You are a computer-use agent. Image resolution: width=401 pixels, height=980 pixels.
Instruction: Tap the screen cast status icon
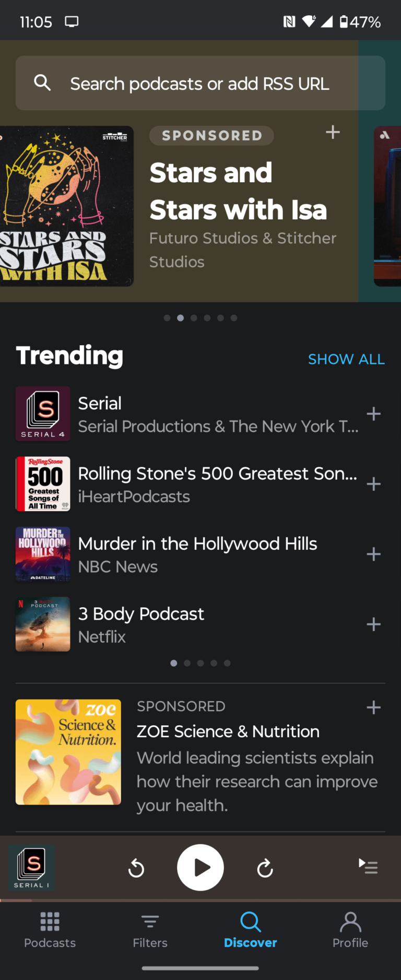coord(72,21)
